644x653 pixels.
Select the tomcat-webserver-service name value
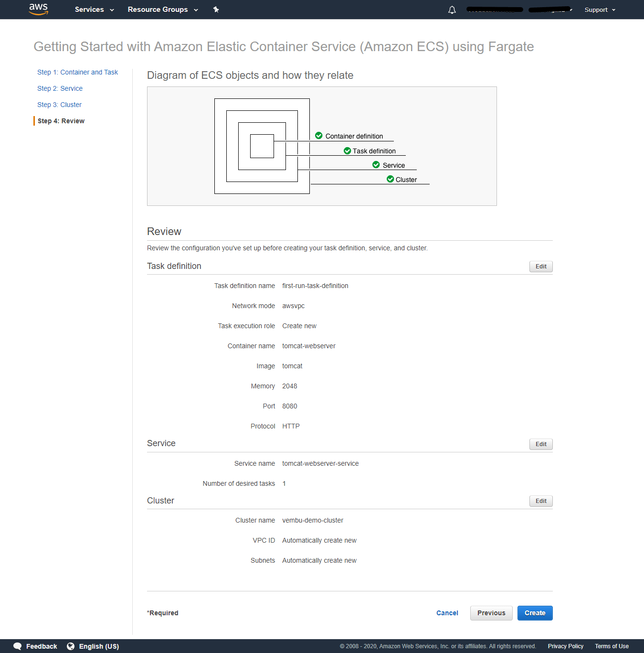[x=320, y=463]
